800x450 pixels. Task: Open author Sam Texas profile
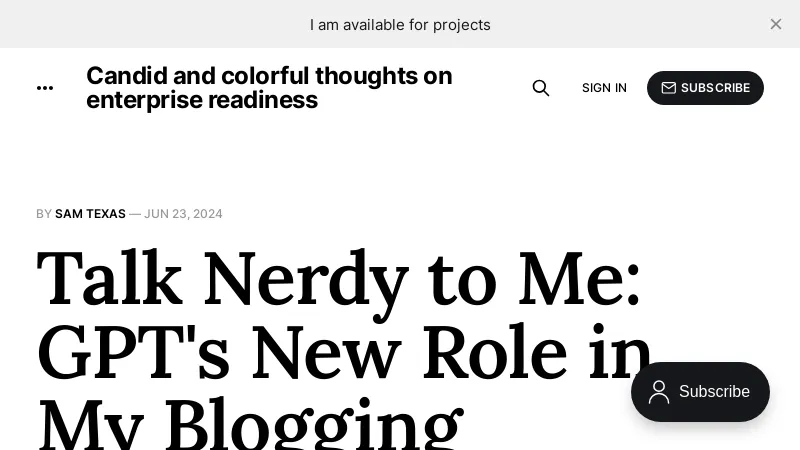pos(90,214)
